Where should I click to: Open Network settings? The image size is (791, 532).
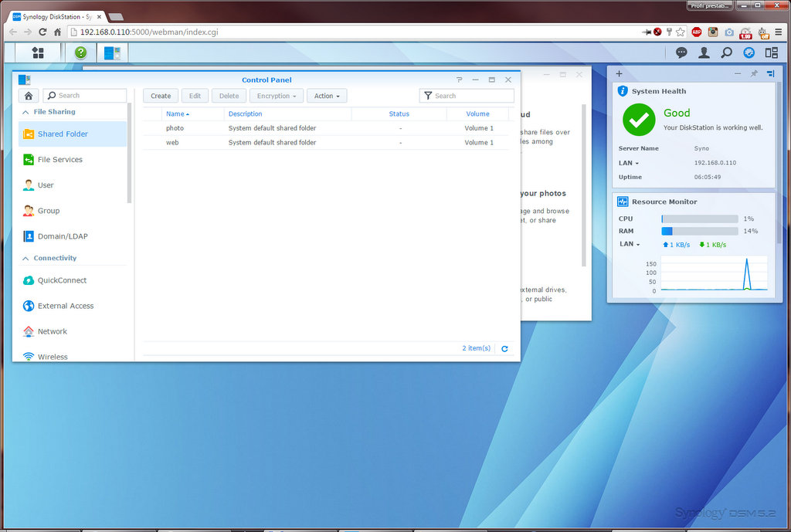[73, 331]
